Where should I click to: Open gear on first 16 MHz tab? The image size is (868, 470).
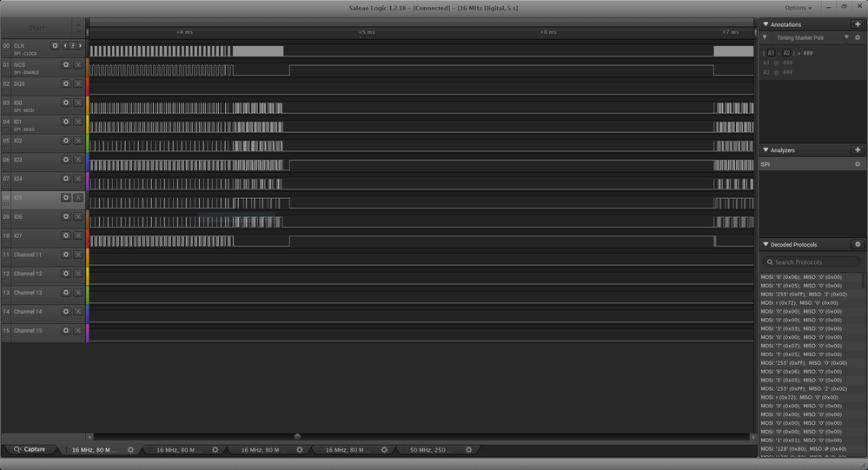130,450
